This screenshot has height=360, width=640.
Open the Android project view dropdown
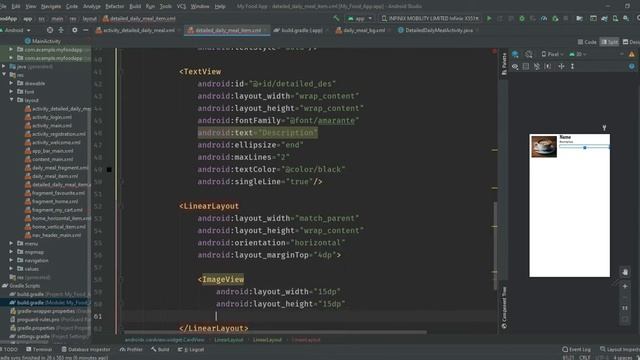(x=16, y=30)
